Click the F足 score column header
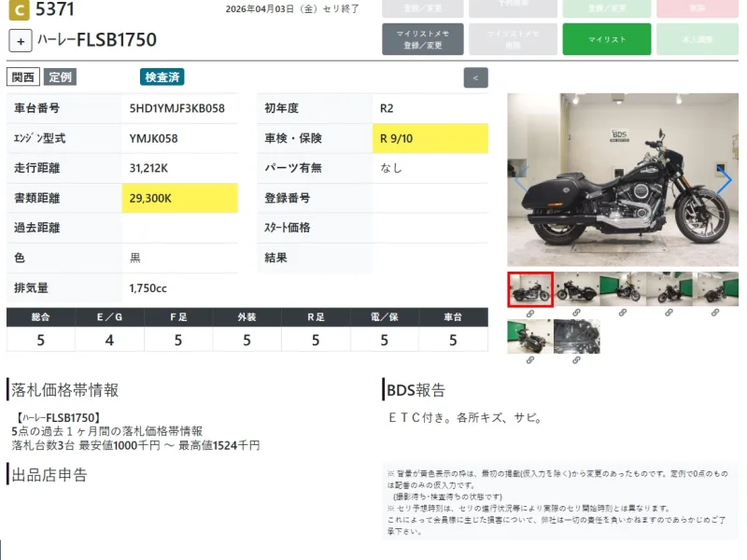Image resolution: width=747 pixels, height=560 pixels. (178, 317)
